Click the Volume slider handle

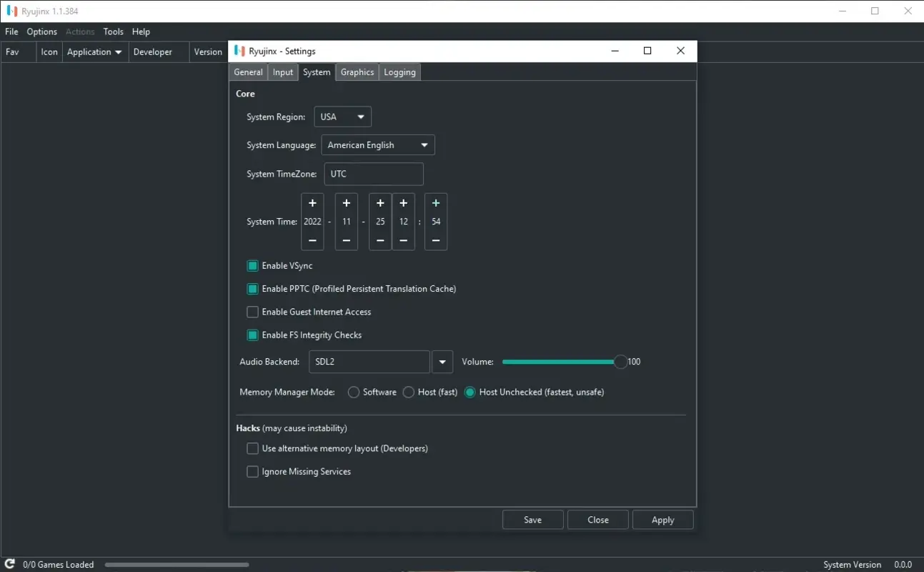620,362
